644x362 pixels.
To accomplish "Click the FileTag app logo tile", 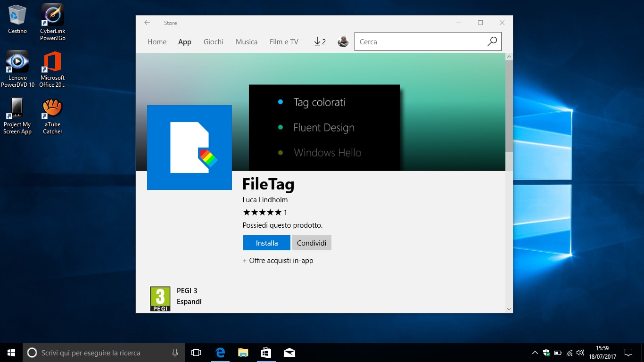I will [x=190, y=148].
